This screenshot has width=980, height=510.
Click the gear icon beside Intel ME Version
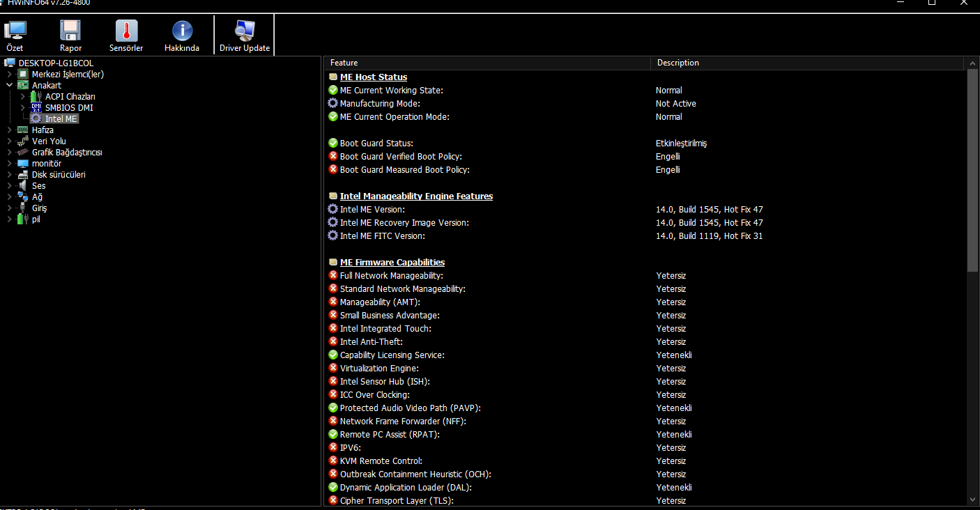[333, 209]
